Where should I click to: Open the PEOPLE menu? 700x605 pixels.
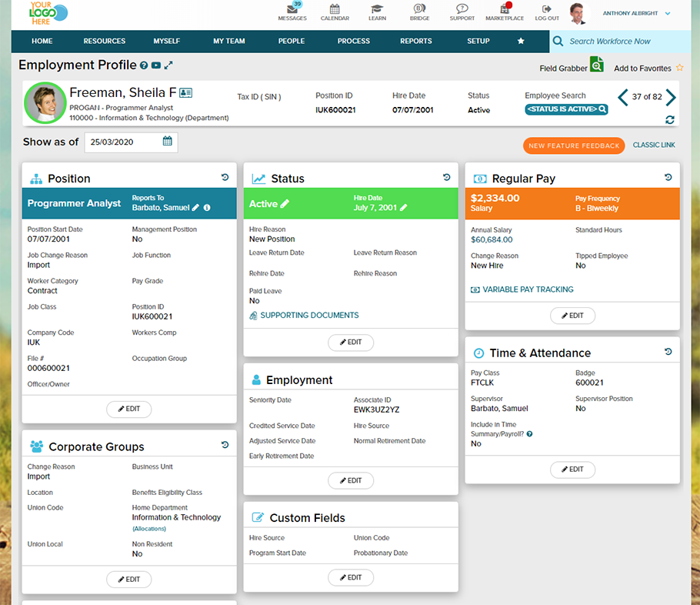click(292, 41)
